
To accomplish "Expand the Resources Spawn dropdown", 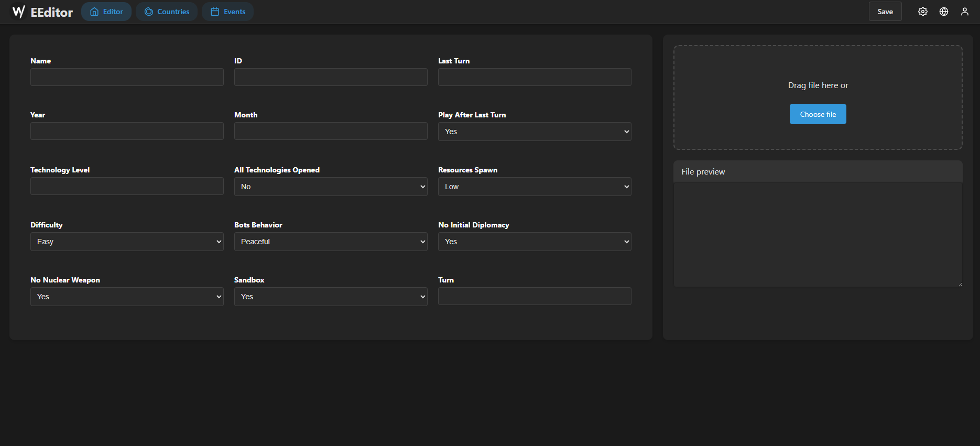I will tap(535, 187).
